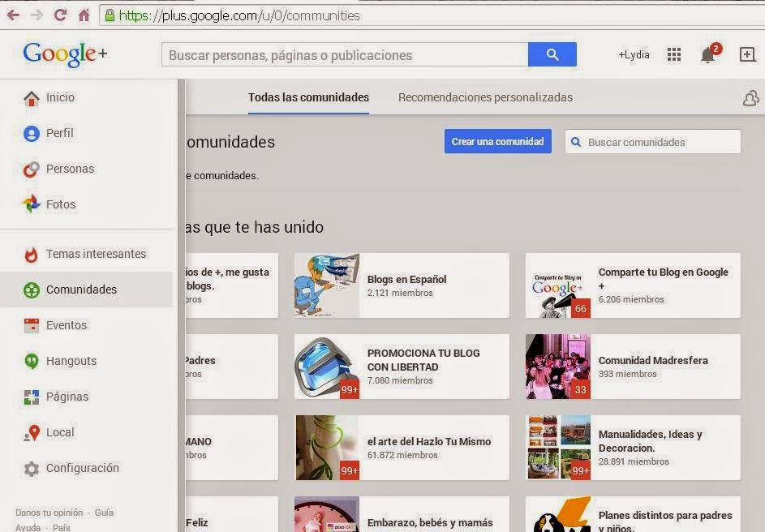The width and height of the screenshot is (765, 532).
Task: Click the 7.080 miembros text
Action: pyautogui.click(x=400, y=380)
